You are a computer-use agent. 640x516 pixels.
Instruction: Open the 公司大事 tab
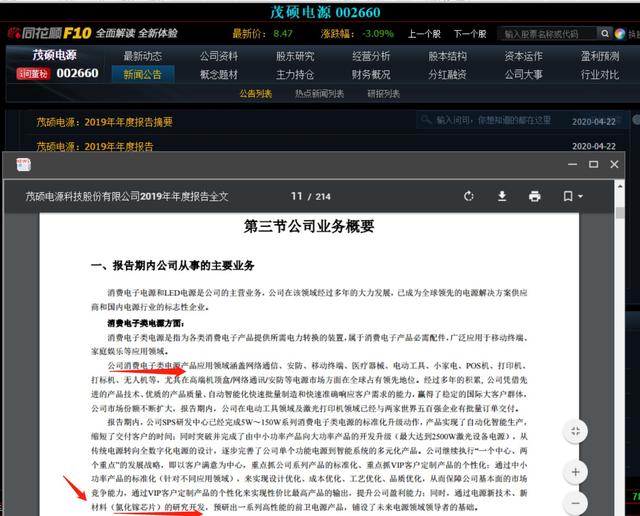click(x=523, y=74)
